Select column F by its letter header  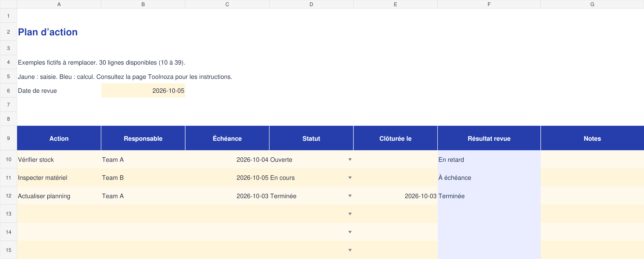tap(489, 4)
